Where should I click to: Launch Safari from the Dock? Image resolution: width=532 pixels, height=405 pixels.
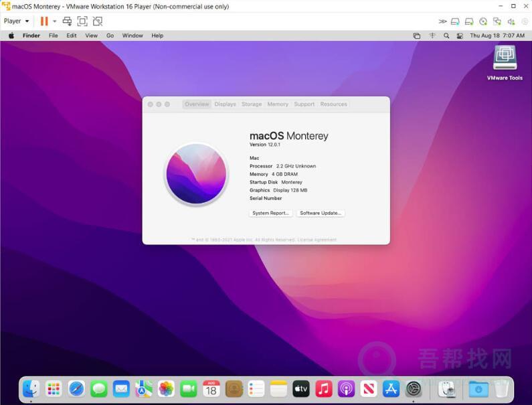point(76,388)
